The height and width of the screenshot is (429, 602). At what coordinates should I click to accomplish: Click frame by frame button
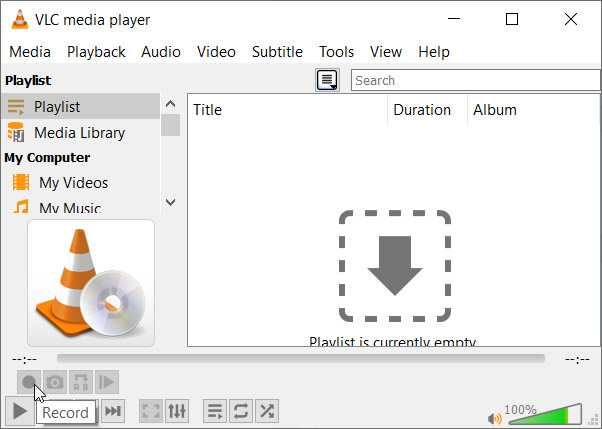107,381
